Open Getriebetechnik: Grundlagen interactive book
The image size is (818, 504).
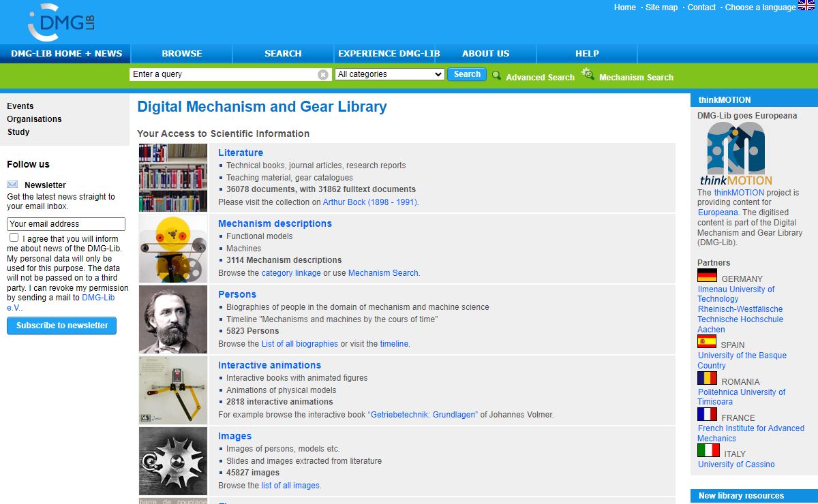(x=423, y=415)
